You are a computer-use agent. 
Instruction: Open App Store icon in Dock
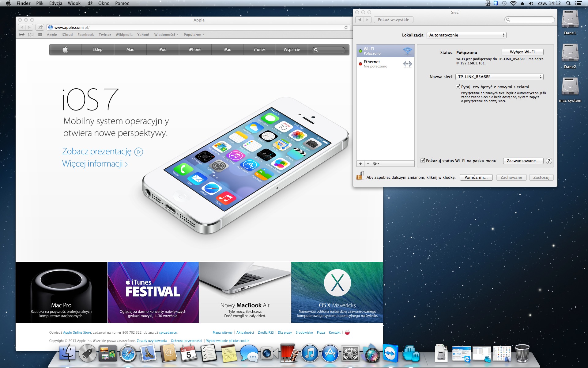tap(330, 354)
